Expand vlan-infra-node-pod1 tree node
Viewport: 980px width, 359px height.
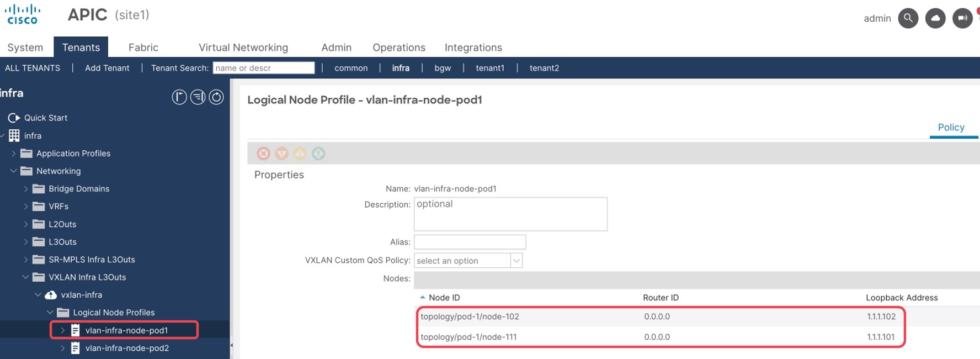coord(62,330)
